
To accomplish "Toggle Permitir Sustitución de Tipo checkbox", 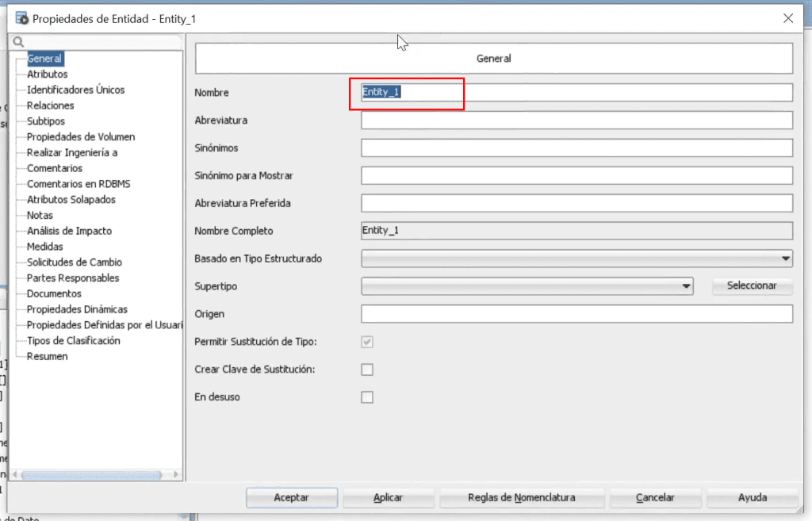I will pyautogui.click(x=367, y=342).
